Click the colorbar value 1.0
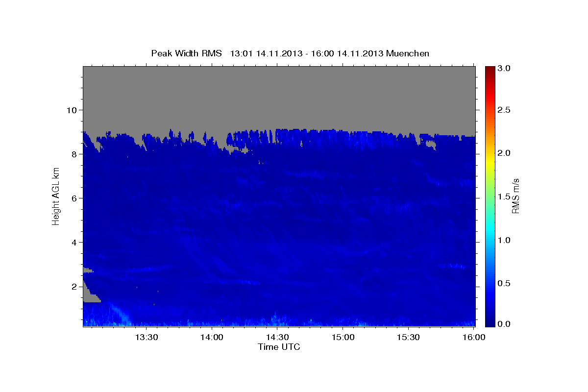Image resolution: width=588 pixels, height=392 pixels. coord(505,240)
